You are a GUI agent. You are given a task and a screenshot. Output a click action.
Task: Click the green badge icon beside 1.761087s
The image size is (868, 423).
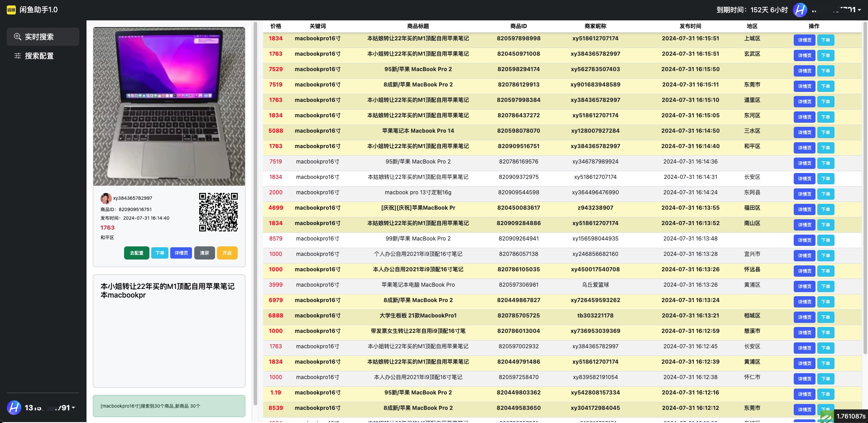pos(827,417)
